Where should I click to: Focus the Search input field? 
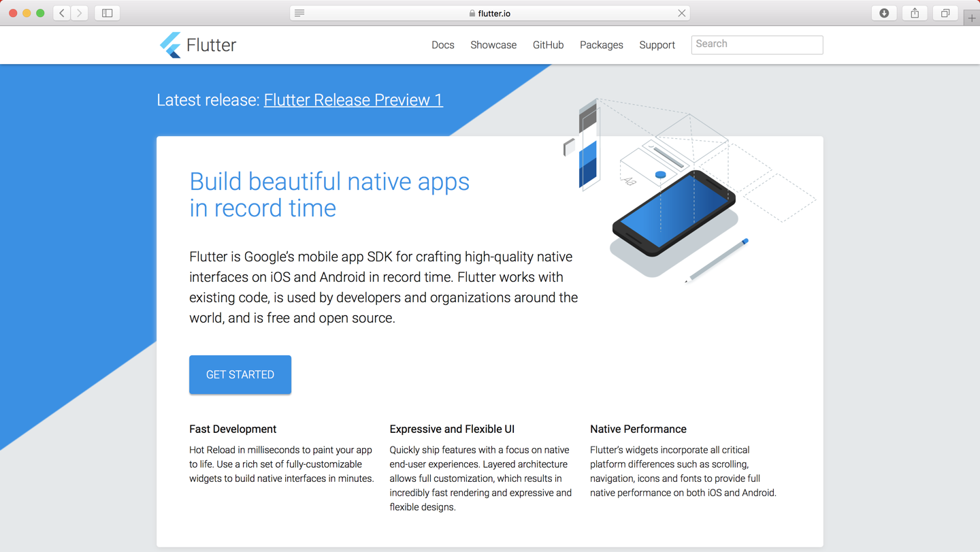pyautogui.click(x=757, y=45)
